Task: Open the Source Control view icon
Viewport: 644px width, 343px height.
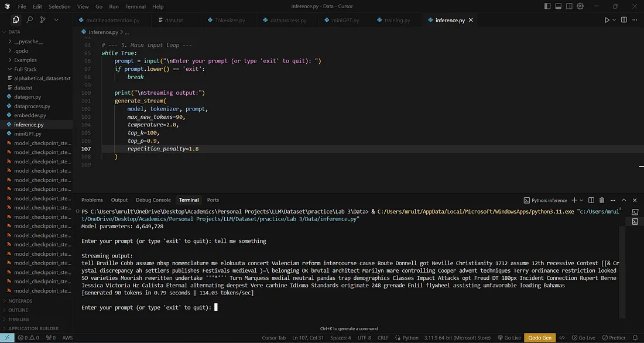Action: tap(43, 19)
